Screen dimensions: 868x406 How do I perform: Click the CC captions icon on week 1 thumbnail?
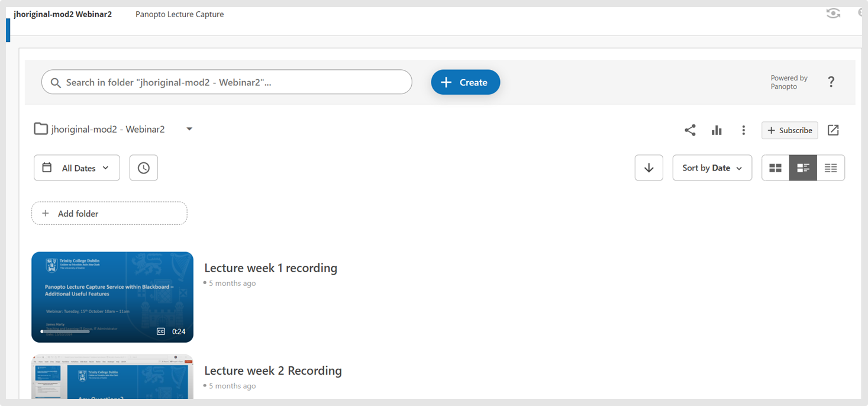[161, 331]
